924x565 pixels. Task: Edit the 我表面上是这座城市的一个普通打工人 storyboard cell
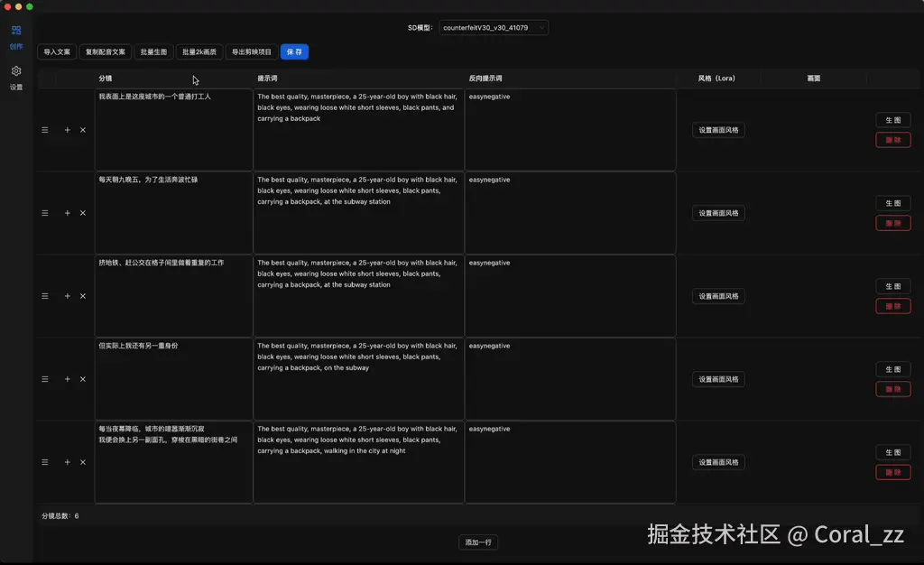[x=174, y=130]
